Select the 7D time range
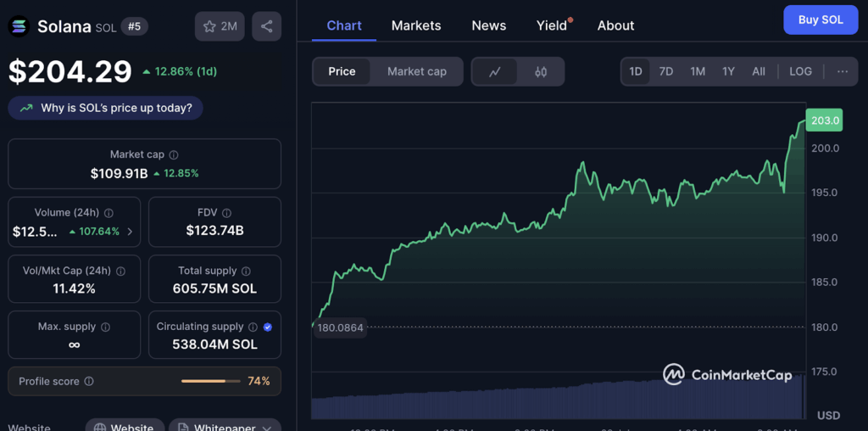 [x=666, y=71]
